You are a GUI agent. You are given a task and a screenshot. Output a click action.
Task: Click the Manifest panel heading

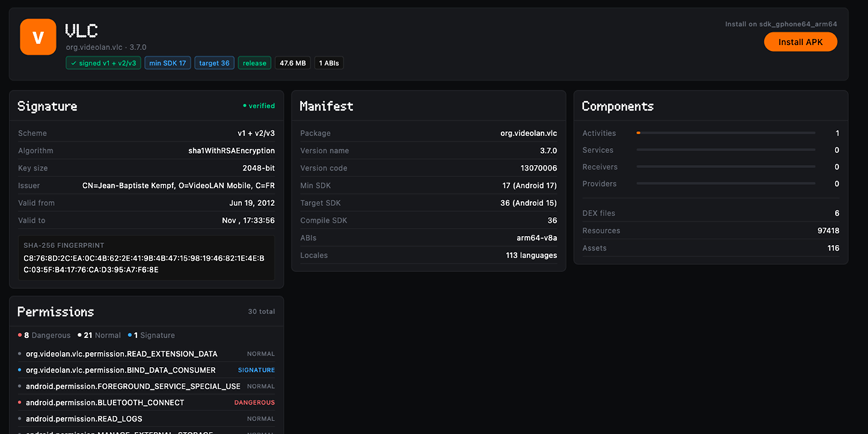point(327,106)
